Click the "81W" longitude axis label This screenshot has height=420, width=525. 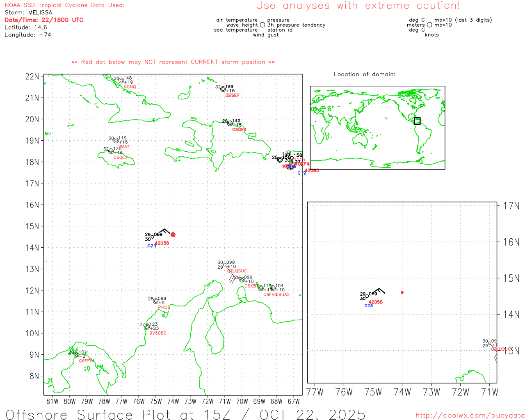[x=52, y=401]
